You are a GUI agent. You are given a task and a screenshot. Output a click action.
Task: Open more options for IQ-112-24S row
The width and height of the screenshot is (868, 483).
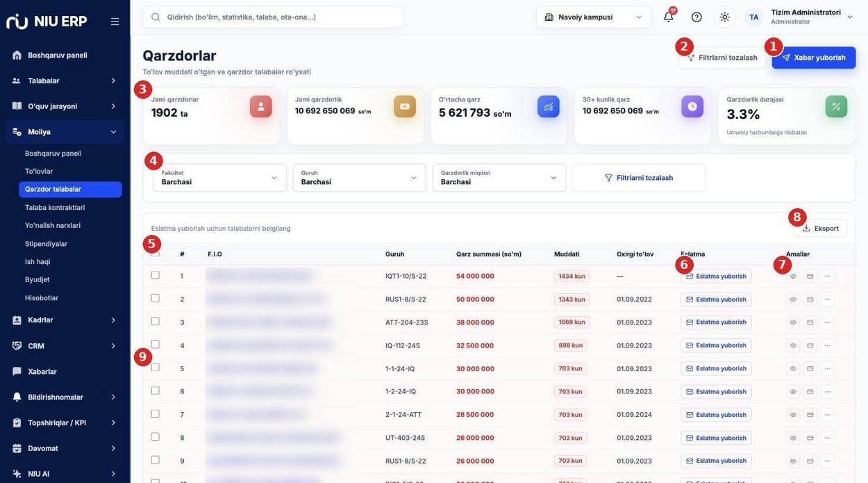tap(827, 345)
